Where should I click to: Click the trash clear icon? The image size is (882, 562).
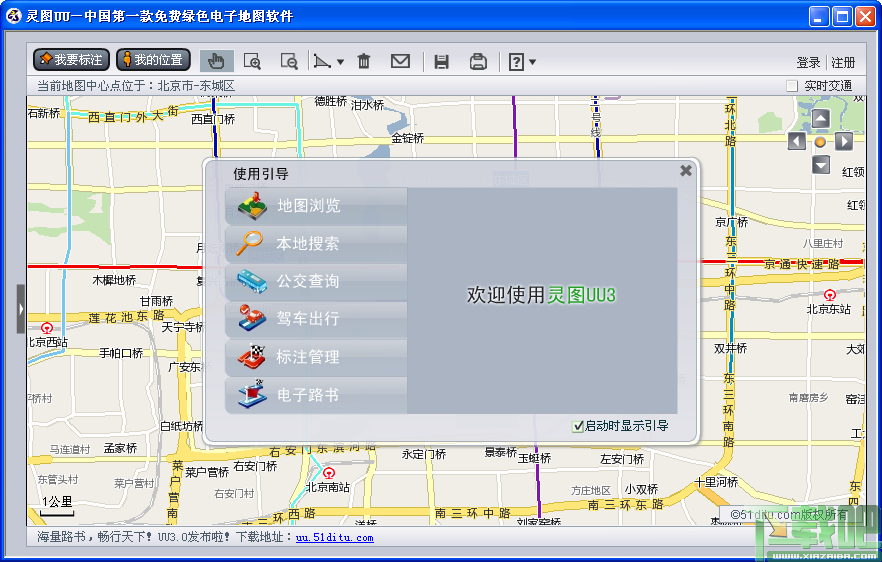(364, 61)
